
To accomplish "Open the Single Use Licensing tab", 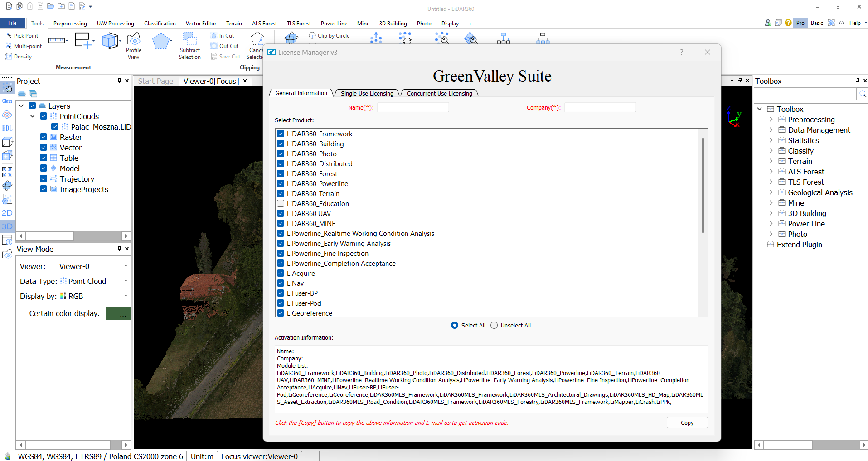I will 367,93.
